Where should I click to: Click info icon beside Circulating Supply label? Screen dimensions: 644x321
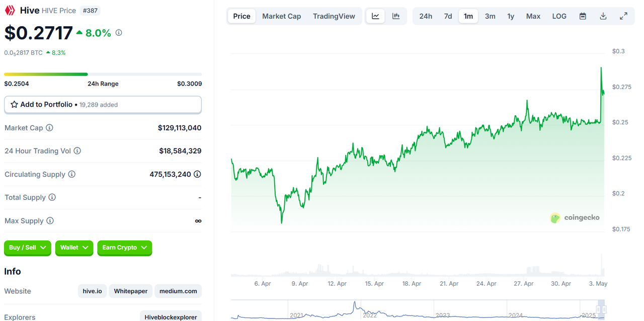coord(71,174)
